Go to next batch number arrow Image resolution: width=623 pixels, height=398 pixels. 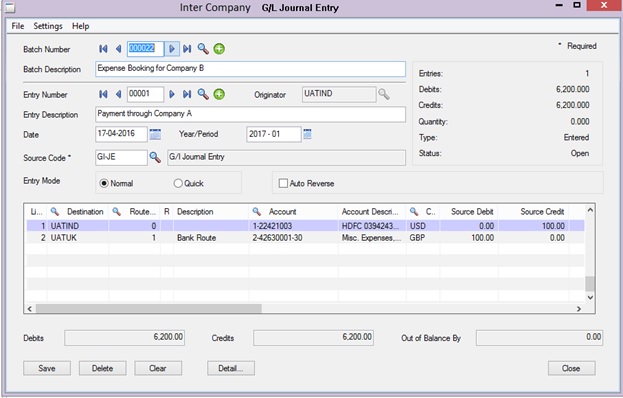pos(172,49)
